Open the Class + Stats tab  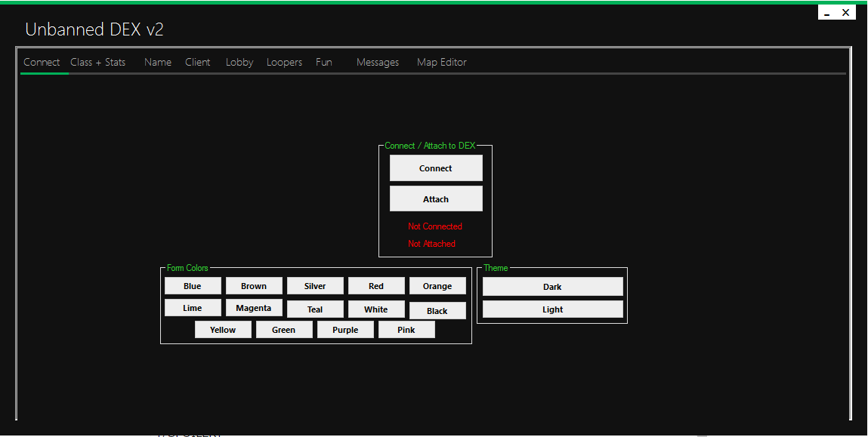click(97, 62)
